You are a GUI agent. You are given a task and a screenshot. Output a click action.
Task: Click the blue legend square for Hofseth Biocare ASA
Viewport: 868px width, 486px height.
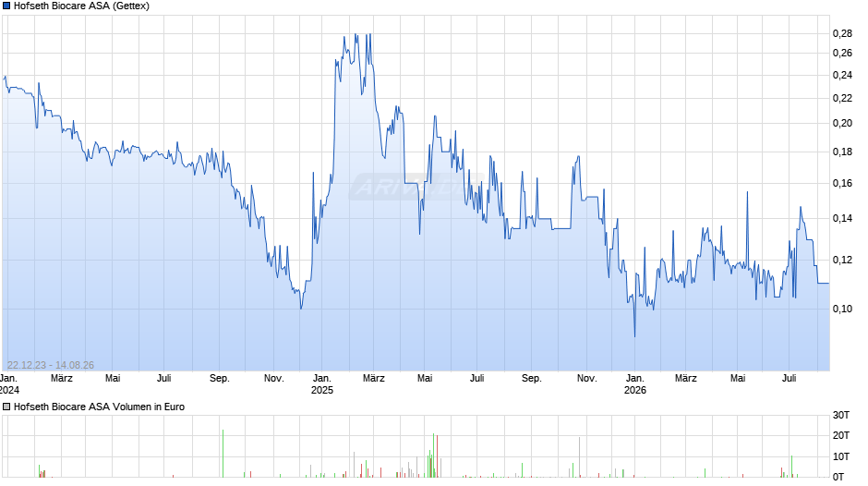coord(6,6)
